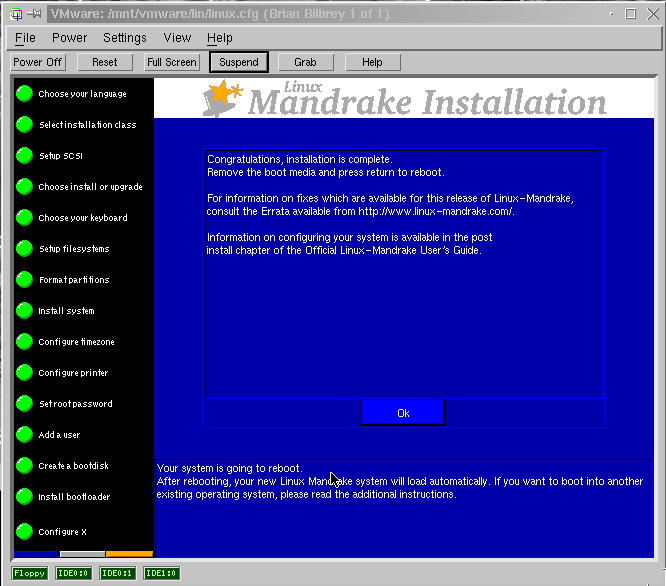666x586 pixels.
Task: Expand the Settings menu
Action: 125,38
